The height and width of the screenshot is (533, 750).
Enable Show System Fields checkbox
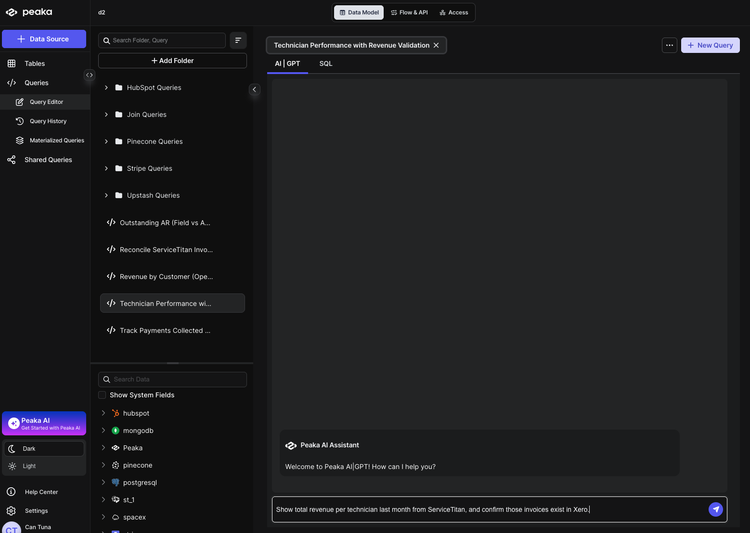click(102, 395)
